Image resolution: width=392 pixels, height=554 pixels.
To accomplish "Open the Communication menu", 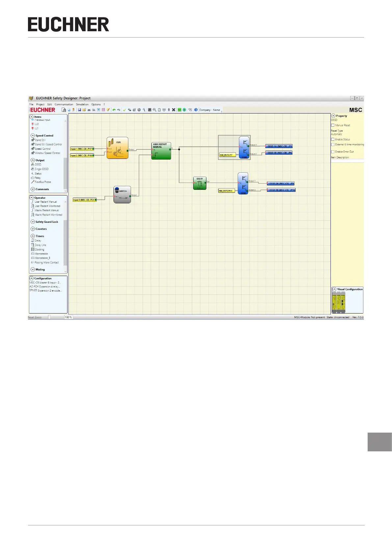I will [64, 104].
